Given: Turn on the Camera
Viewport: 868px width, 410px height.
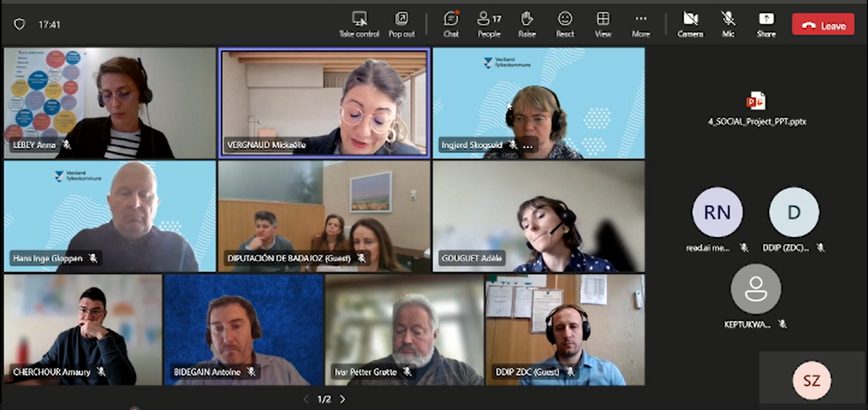Looking at the screenshot, I should point(690,20).
